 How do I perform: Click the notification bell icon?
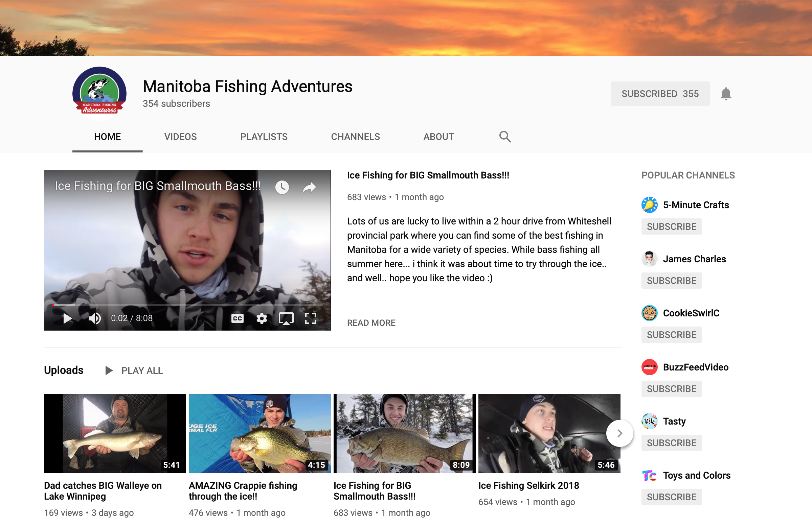[x=726, y=94]
